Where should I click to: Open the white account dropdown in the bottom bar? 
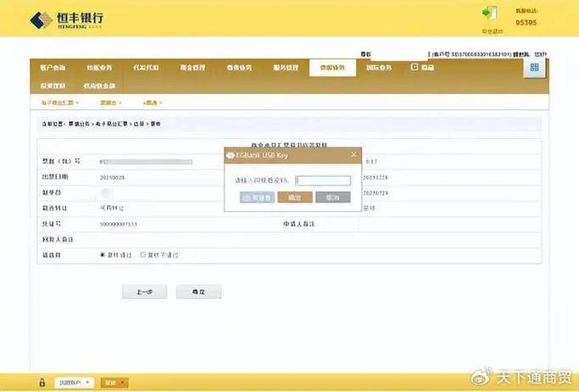point(75,383)
